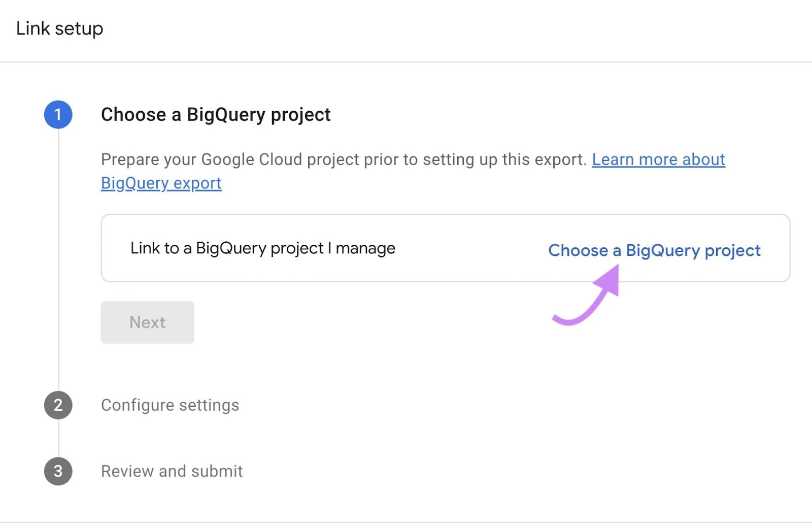Click the gray badge next to Review and submit

point(58,471)
